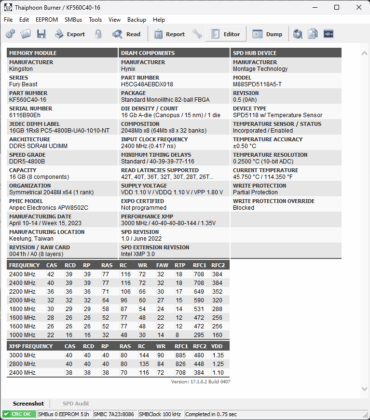Click the DDR5-4800B speed grade value
The height and width of the screenshot is (420, 370).
(x=27, y=161)
